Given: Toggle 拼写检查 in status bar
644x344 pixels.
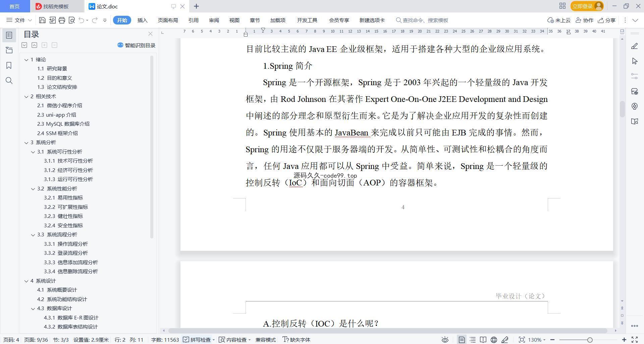Looking at the screenshot, I should tap(199, 340).
